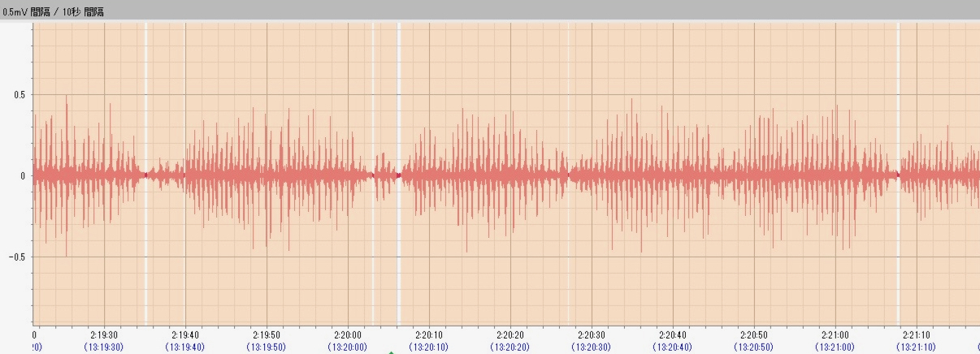980x354 pixels.
Task: Click the 2:19:30 time axis label
Action: 104,335
